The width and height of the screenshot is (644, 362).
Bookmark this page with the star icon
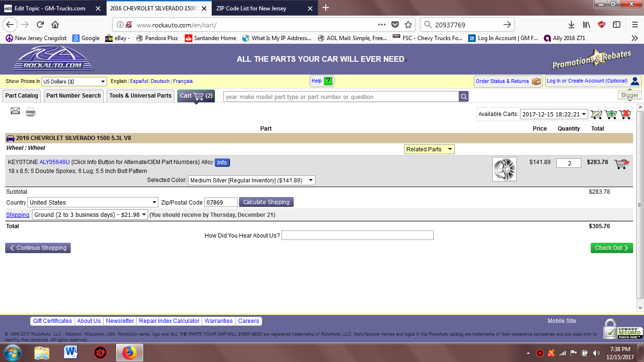(408, 25)
